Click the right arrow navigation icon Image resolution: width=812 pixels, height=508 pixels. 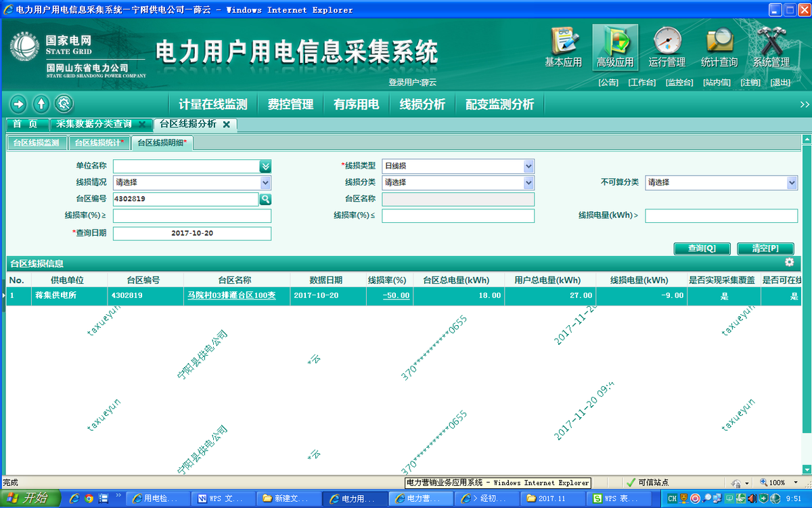pyautogui.click(x=18, y=104)
